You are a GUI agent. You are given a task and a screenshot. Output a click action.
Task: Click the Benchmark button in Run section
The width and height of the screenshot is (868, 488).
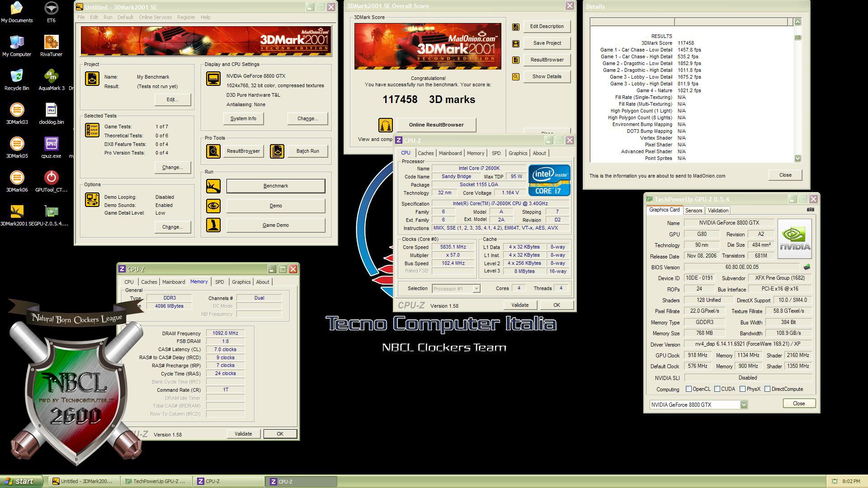coord(275,186)
